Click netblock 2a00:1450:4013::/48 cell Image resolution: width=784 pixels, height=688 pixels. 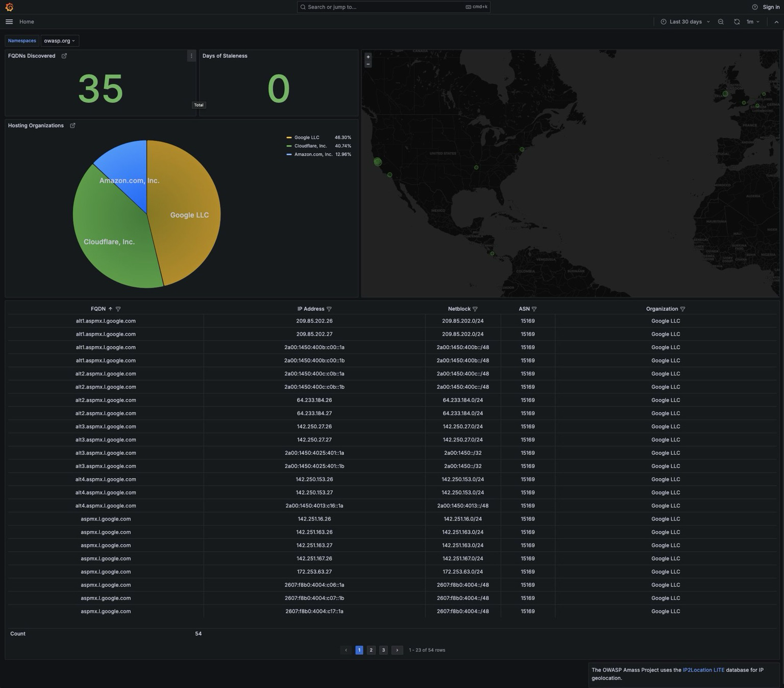click(463, 506)
